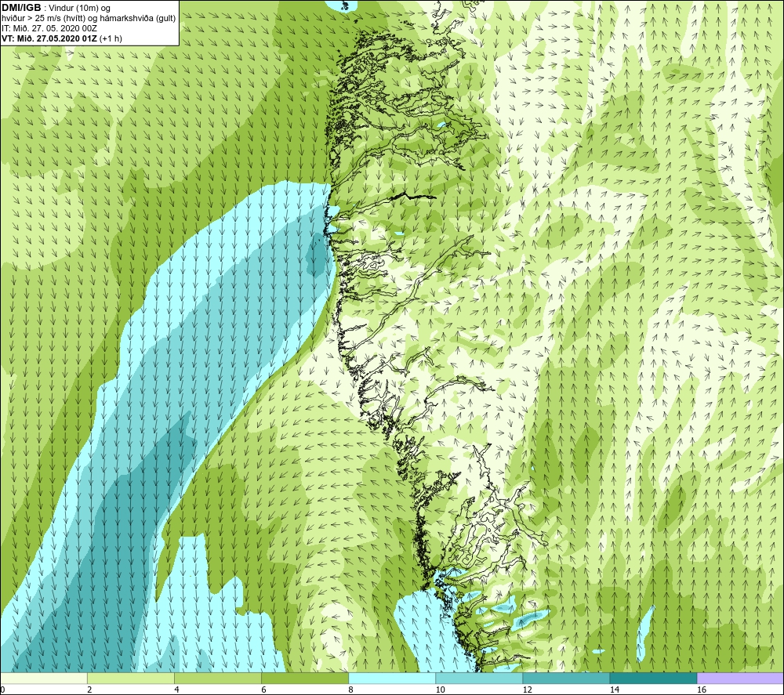The image size is (784, 695).
Task: Click legend tick label 6
Action: [x=263, y=690]
